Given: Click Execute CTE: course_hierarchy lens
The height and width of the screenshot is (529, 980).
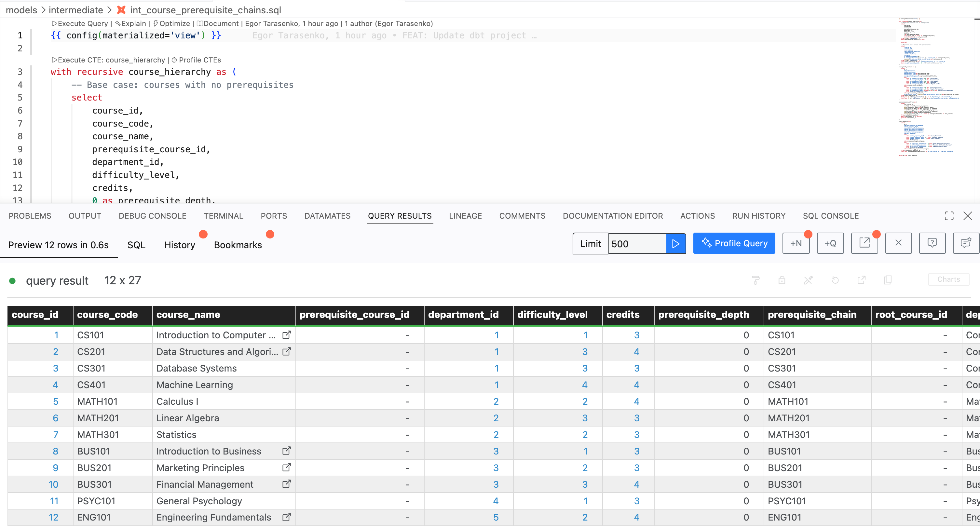Looking at the screenshot, I should coord(108,60).
